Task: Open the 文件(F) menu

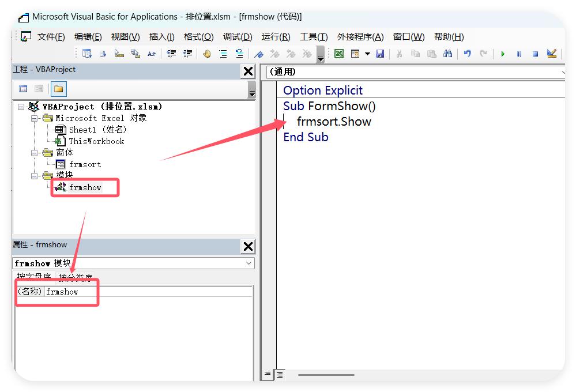Action: [x=51, y=37]
